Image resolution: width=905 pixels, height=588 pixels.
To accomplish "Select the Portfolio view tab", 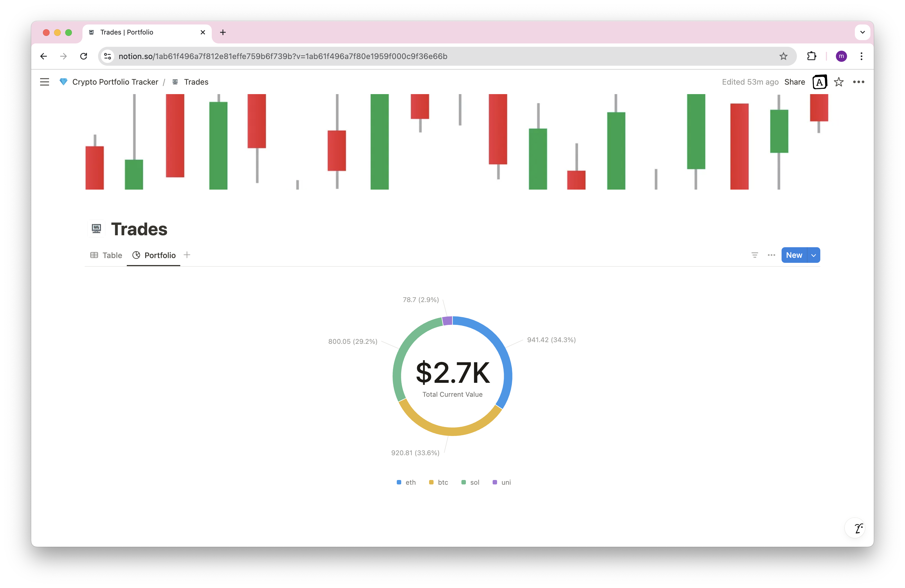I will pos(154,255).
